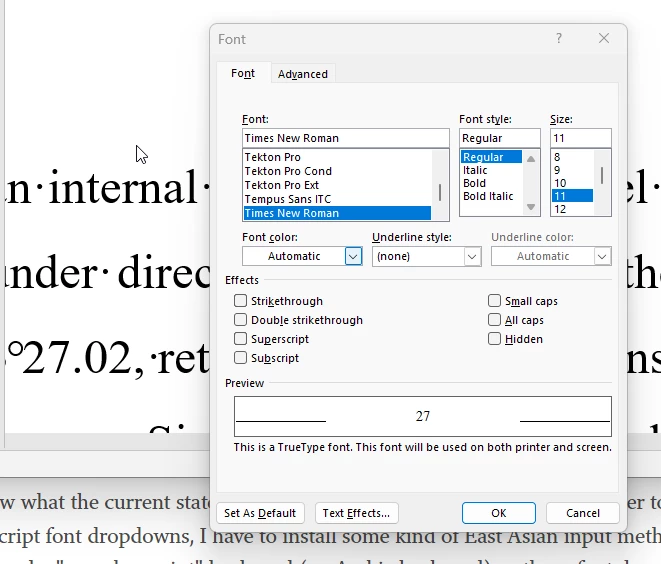661x564 pixels.
Task: Open the Font color dropdown
Action: [353, 256]
